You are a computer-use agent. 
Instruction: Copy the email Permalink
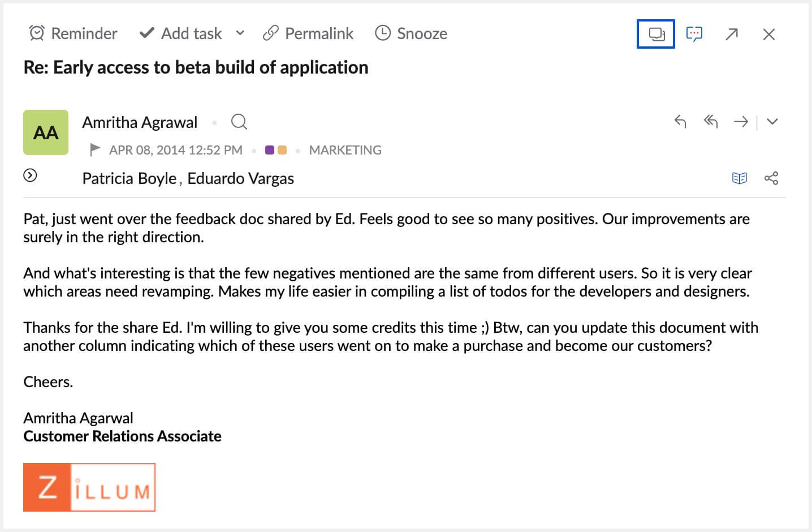[x=308, y=33]
